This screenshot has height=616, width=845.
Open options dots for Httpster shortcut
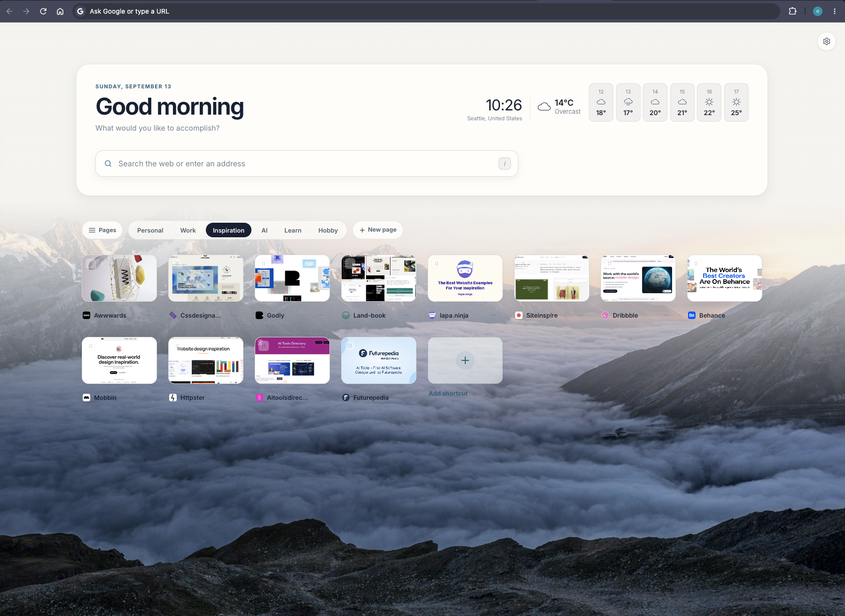pos(234,398)
